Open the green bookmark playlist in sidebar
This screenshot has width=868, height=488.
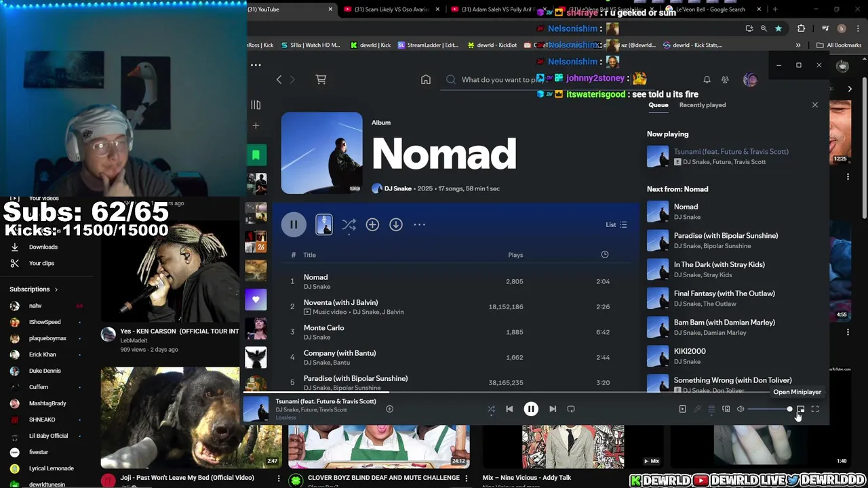pos(256,155)
